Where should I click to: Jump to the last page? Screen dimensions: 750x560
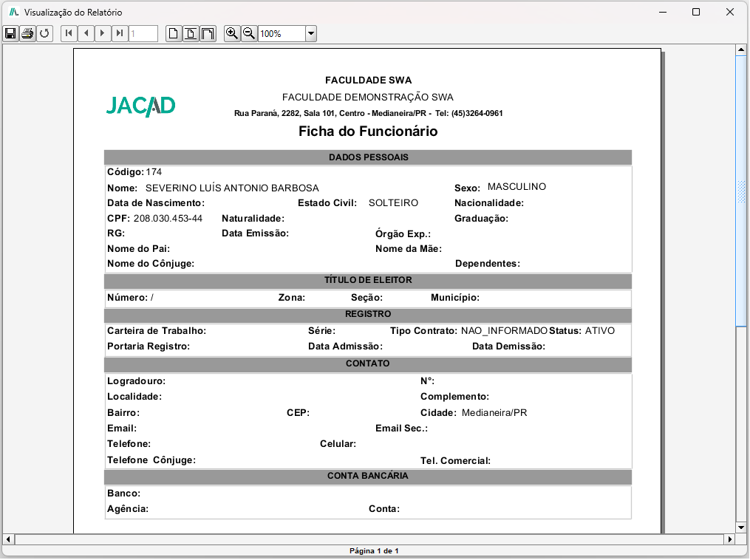[x=120, y=33]
